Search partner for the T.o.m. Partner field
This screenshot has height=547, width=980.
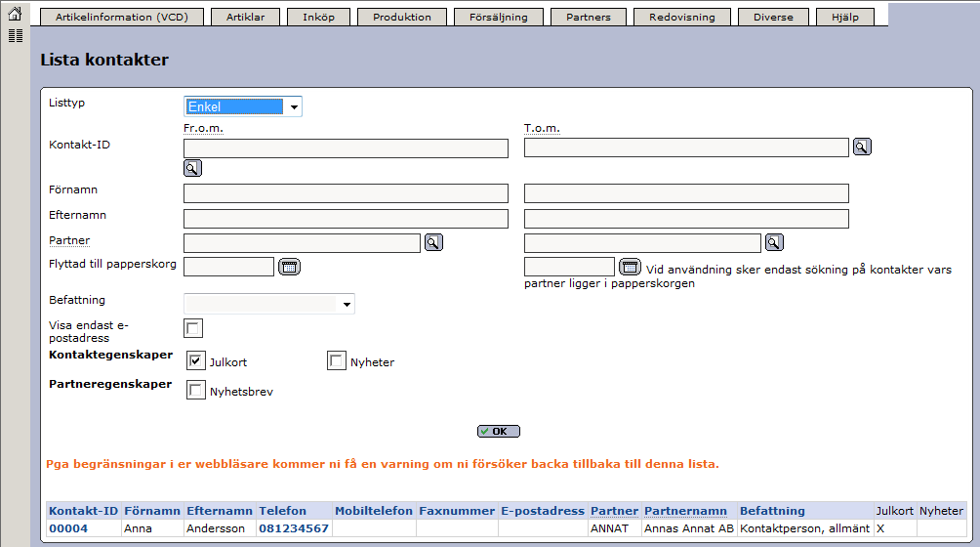click(774, 242)
